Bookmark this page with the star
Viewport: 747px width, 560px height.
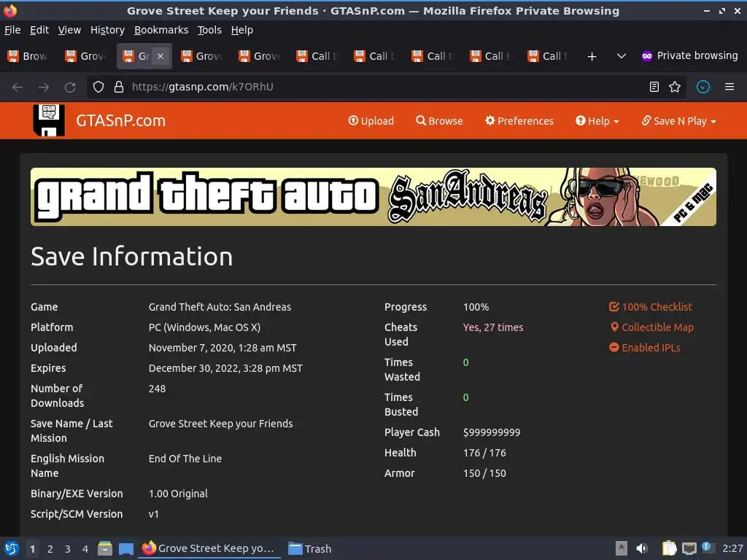[675, 87]
